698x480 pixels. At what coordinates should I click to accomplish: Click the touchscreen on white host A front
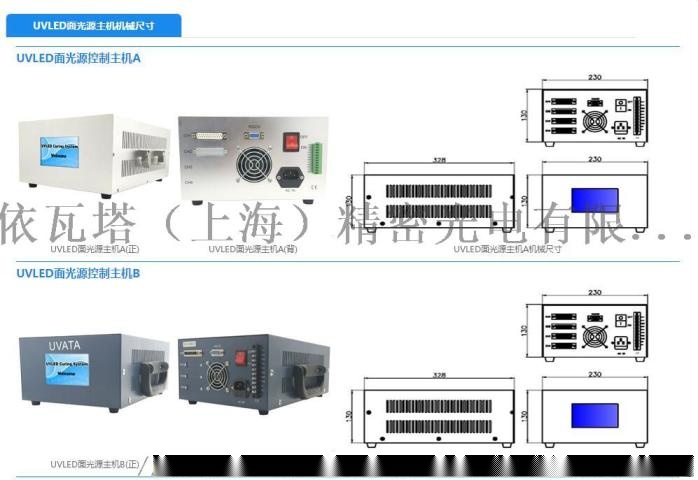click(x=59, y=152)
